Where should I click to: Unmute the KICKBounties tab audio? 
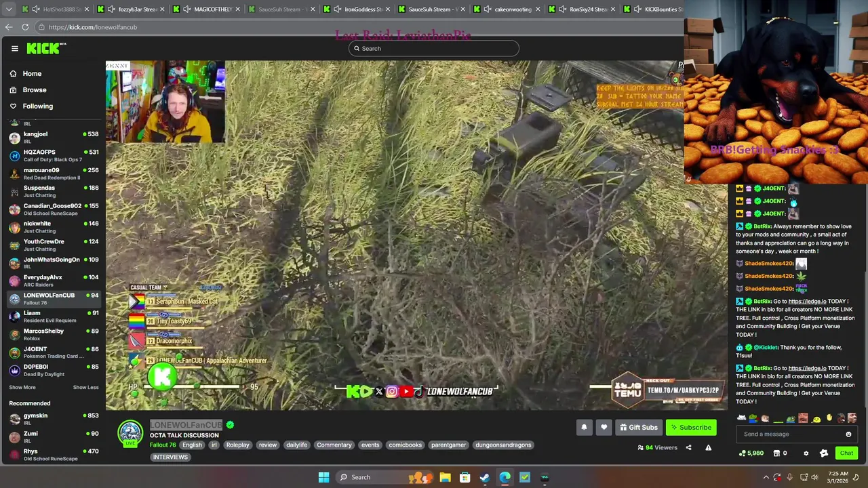638,9
